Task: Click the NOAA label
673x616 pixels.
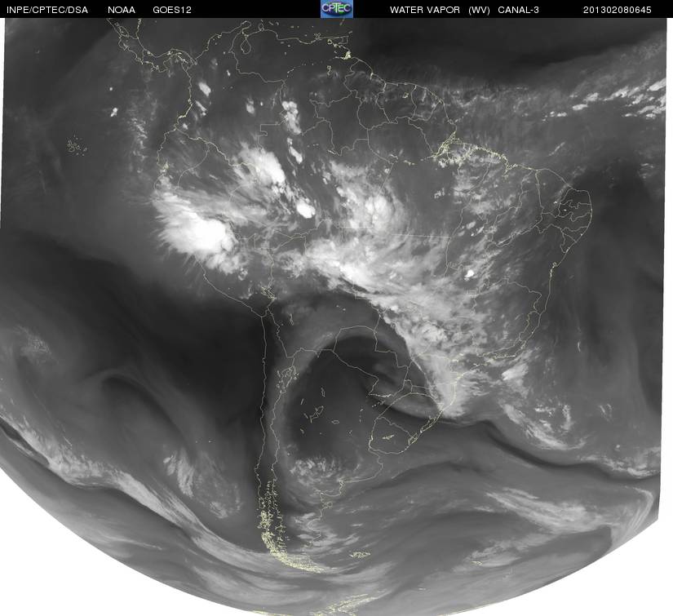Action: pos(122,10)
